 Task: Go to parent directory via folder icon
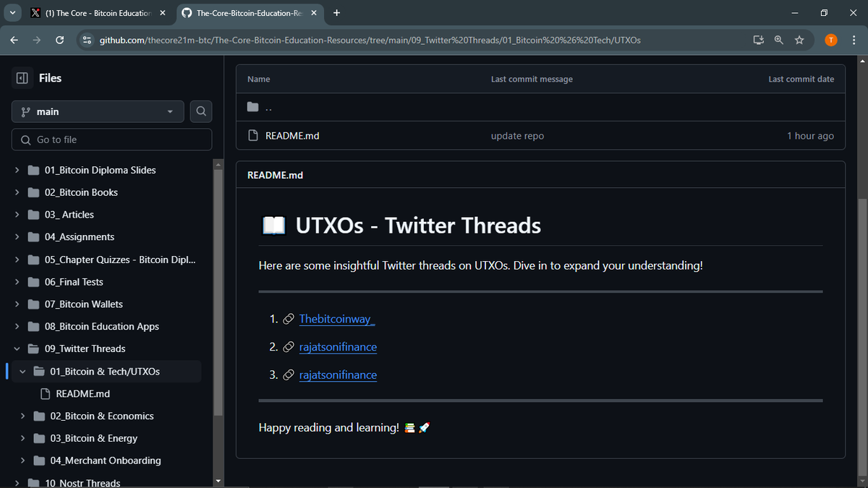[252, 107]
